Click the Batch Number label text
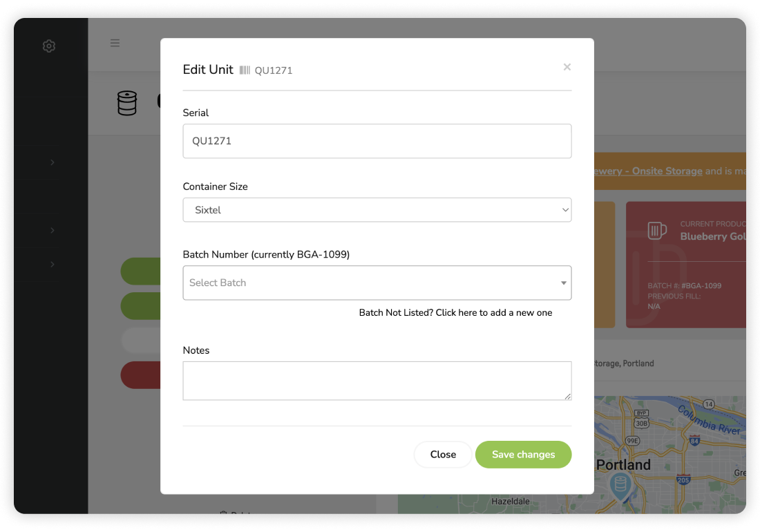The height and width of the screenshot is (532, 760). [266, 254]
